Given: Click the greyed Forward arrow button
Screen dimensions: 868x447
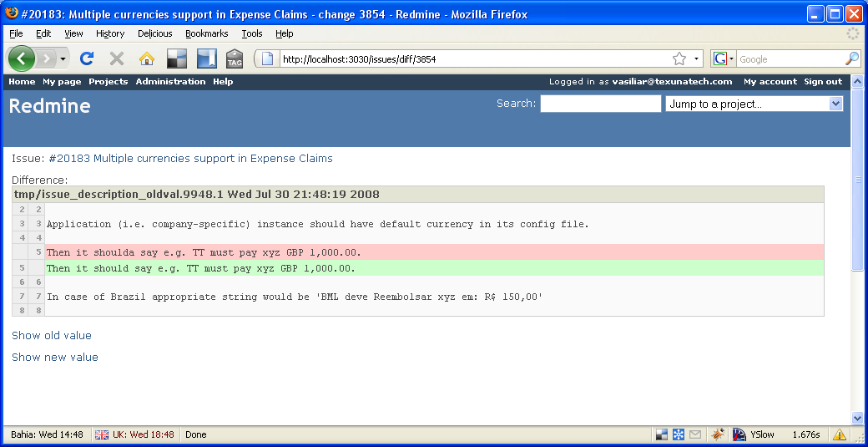Looking at the screenshot, I should 47,58.
